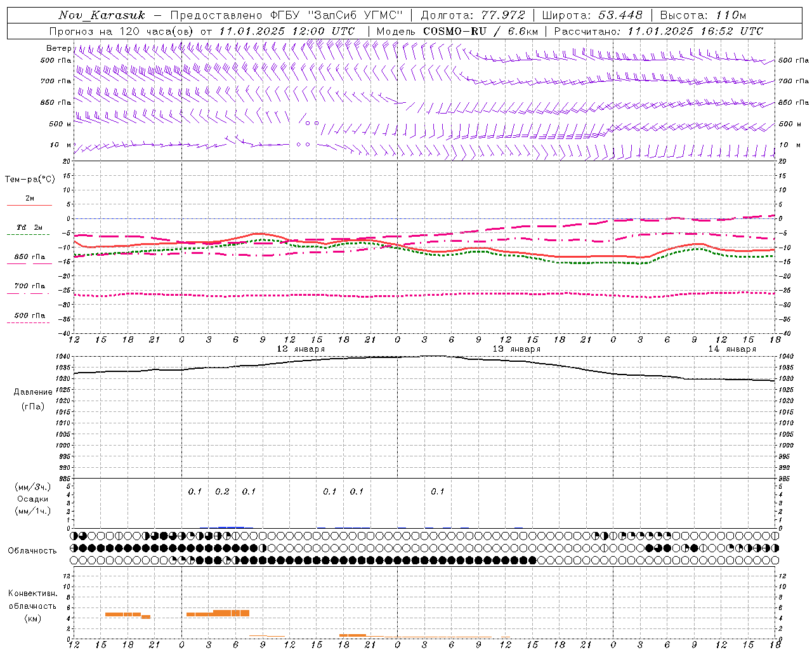Select the model label COSMO-RU / 6.6км
This screenshot has width=812, height=650.
click(x=480, y=31)
